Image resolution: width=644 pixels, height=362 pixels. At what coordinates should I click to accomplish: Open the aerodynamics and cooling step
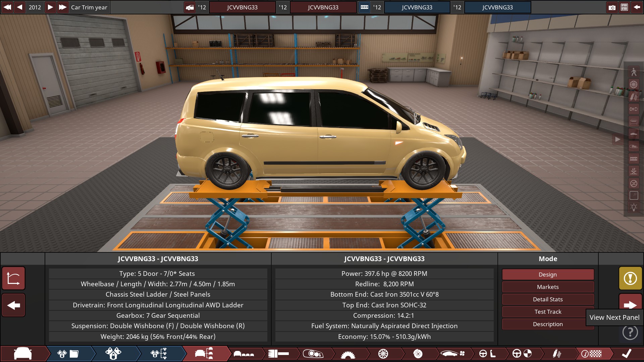click(453, 354)
